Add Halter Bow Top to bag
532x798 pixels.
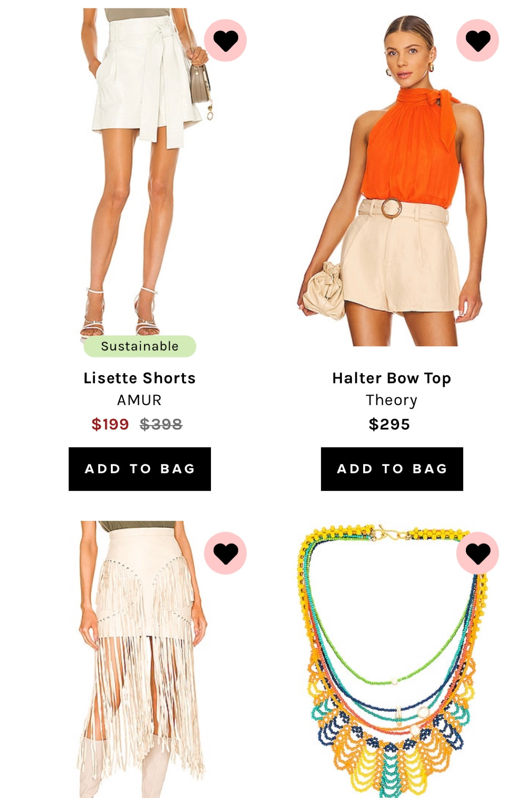[x=392, y=469]
